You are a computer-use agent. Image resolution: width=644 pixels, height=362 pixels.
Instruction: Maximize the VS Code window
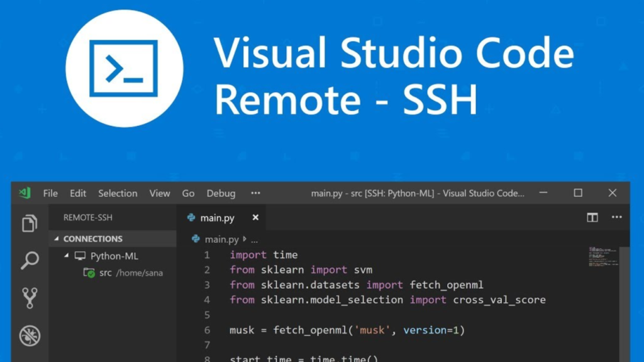coord(578,193)
